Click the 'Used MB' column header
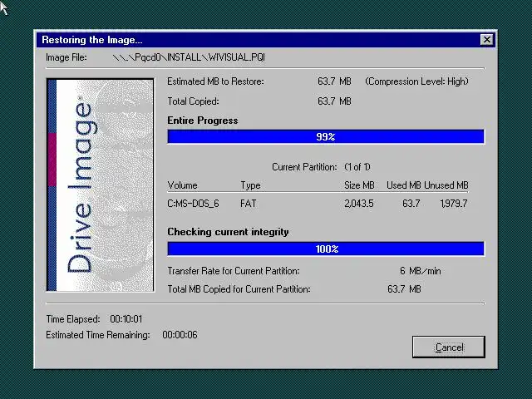 point(404,185)
